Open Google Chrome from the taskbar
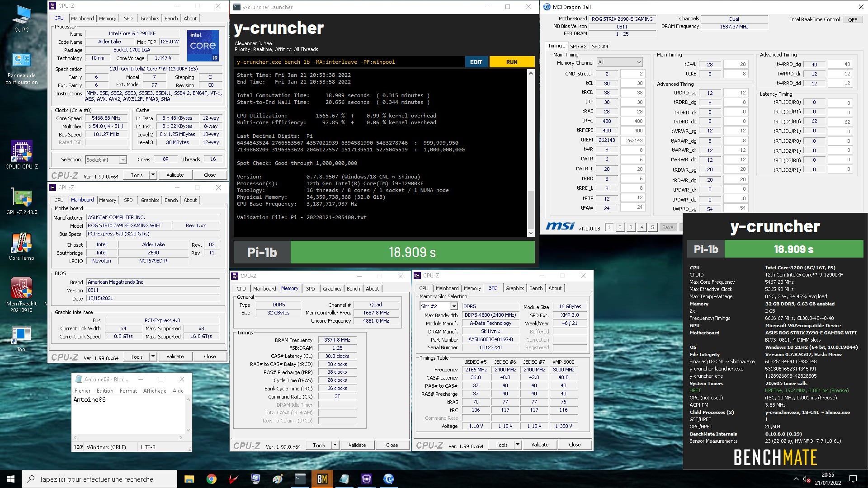The width and height of the screenshot is (868, 488). [211, 479]
